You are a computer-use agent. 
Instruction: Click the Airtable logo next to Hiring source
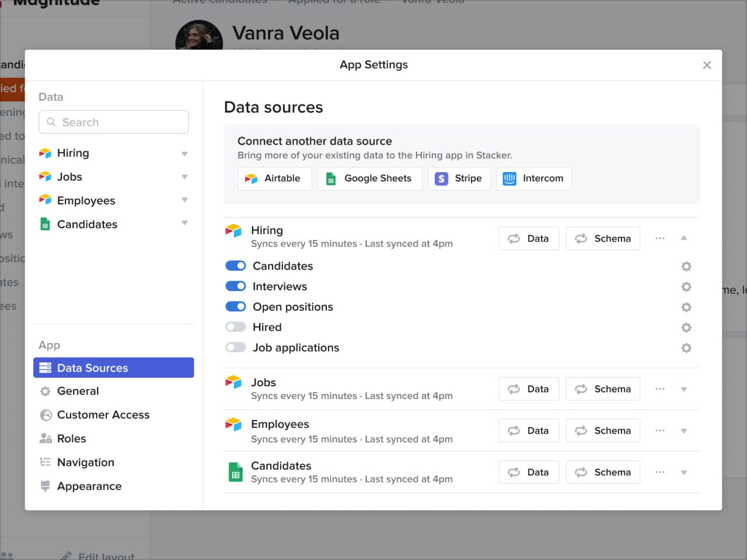[233, 231]
